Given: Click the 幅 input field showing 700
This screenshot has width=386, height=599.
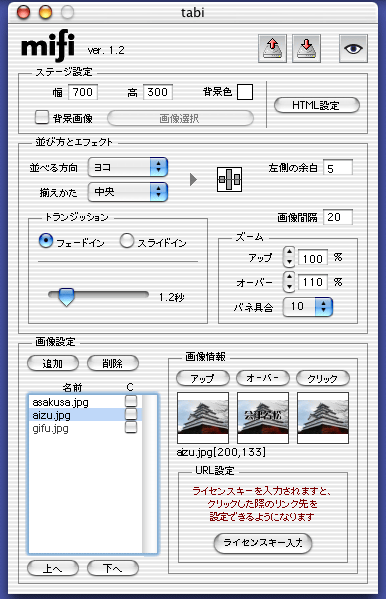Looking at the screenshot, I should click(x=83, y=92).
